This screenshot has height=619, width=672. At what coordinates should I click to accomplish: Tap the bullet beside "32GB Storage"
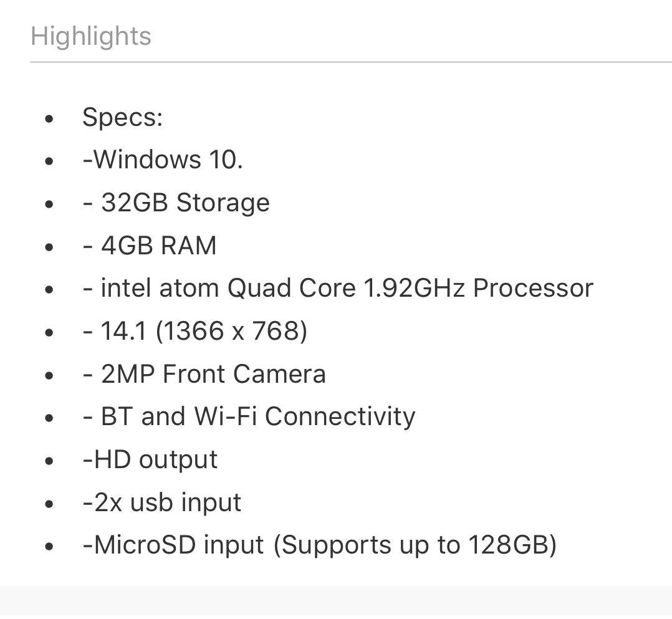[x=50, y=204]
